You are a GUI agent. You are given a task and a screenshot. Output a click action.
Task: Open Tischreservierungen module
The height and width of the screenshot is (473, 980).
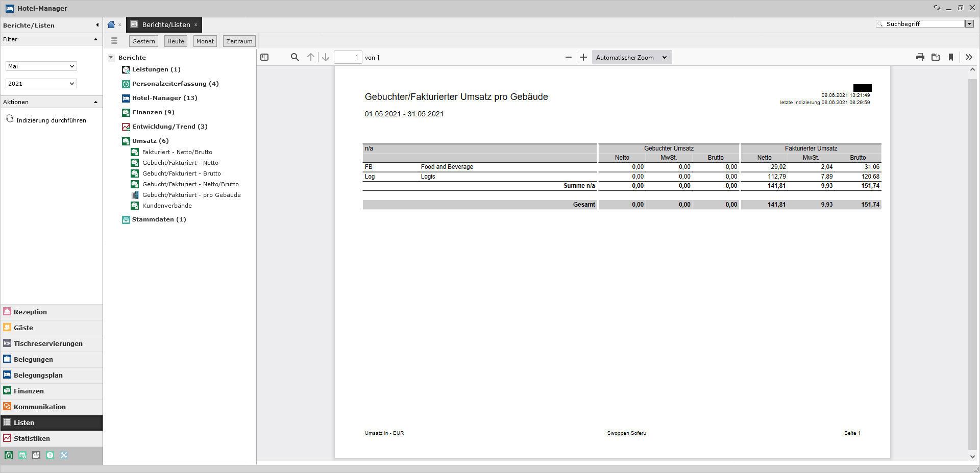click(52, 343)
